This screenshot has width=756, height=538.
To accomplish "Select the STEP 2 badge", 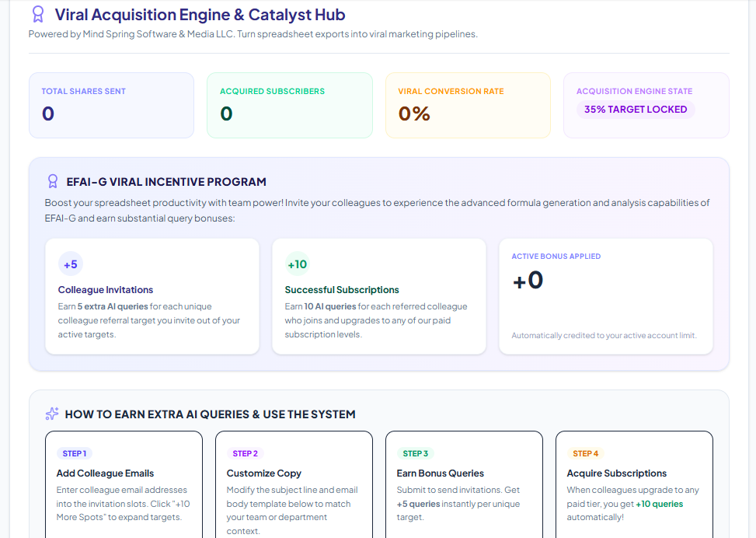I will (x=245, y=453).
